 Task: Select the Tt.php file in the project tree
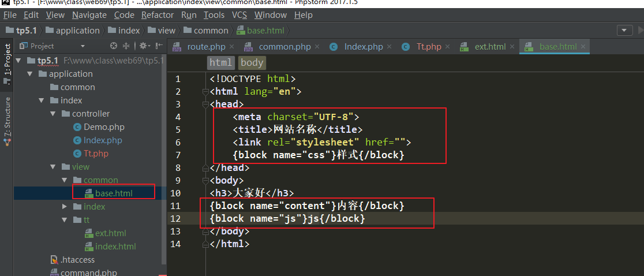96,154
